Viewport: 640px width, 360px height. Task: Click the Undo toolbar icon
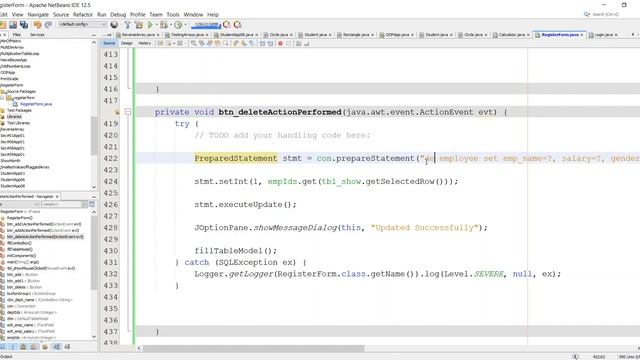(38, 25)
